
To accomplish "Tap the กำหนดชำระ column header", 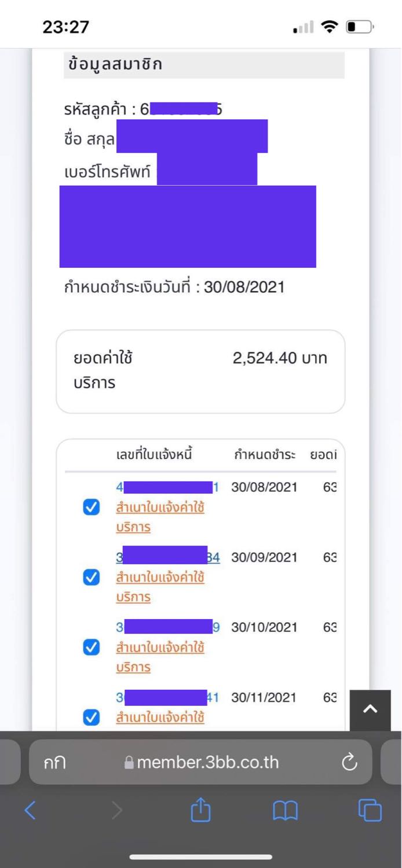I will click(265, 455).
